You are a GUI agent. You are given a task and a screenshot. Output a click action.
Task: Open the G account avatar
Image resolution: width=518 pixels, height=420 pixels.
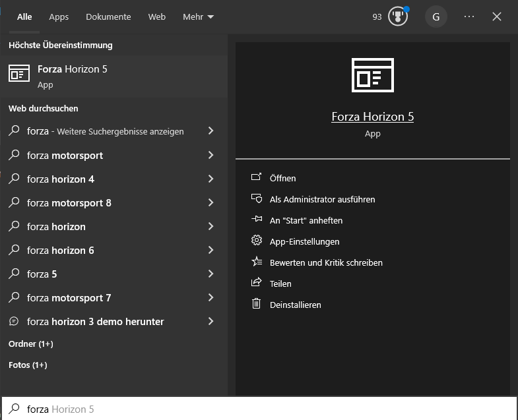pos(436,16)
